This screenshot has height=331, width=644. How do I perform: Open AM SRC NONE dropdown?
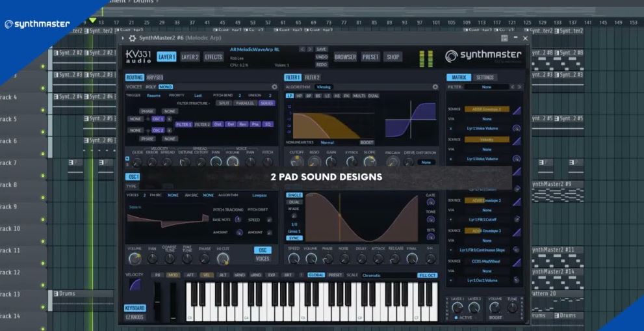[208, 195]
